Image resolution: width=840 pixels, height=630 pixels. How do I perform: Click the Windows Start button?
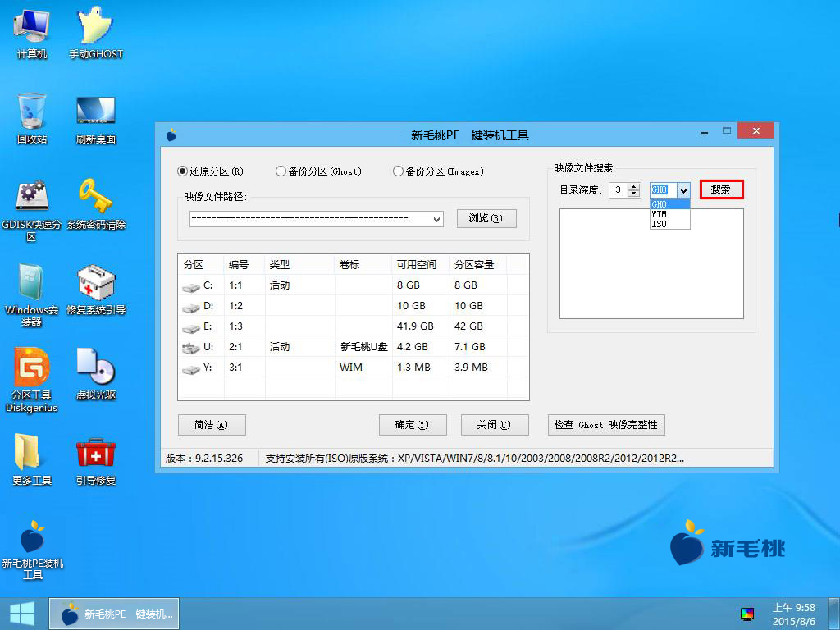[x=22, y=614]
